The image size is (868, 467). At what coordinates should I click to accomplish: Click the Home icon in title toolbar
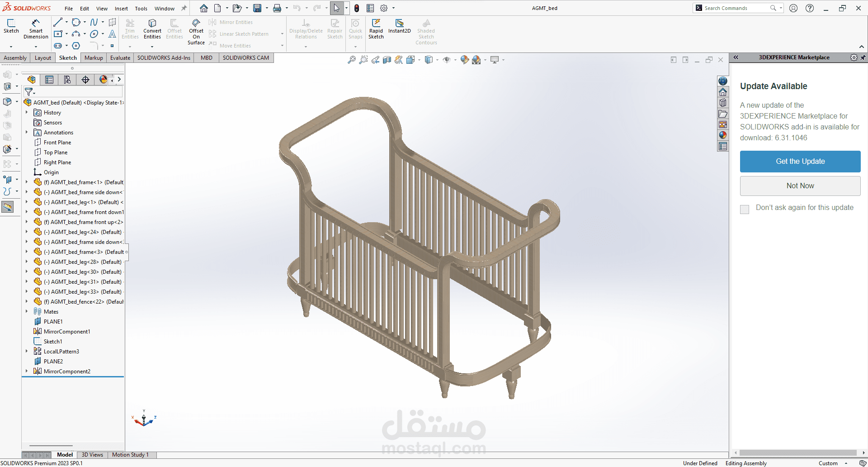(x=204, y=8)
